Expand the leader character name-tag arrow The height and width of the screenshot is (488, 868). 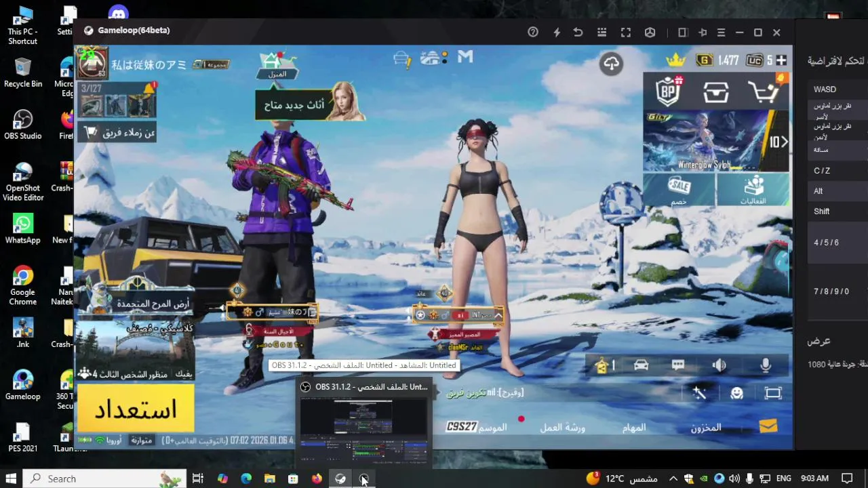498,315
